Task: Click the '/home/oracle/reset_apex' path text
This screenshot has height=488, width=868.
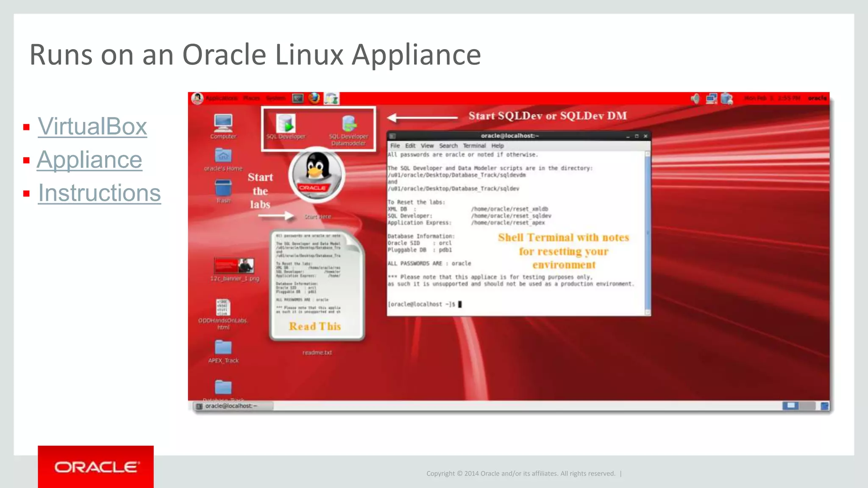Action: 508,223
